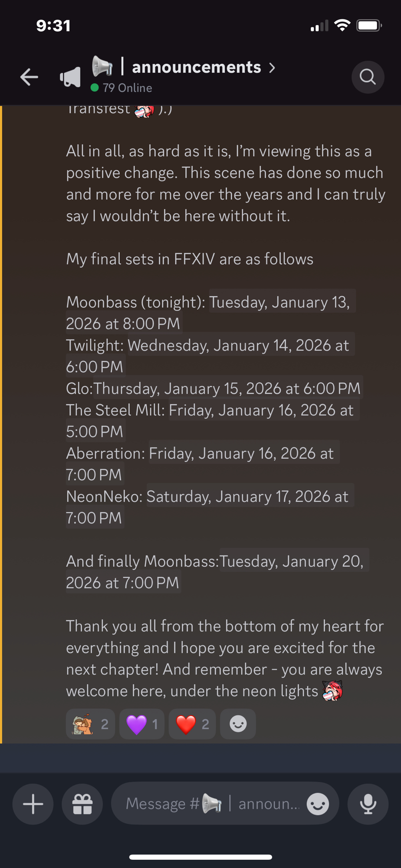Tap the back arrow
Viewport: 401px width, 868px height.
[x=30, y=77]
